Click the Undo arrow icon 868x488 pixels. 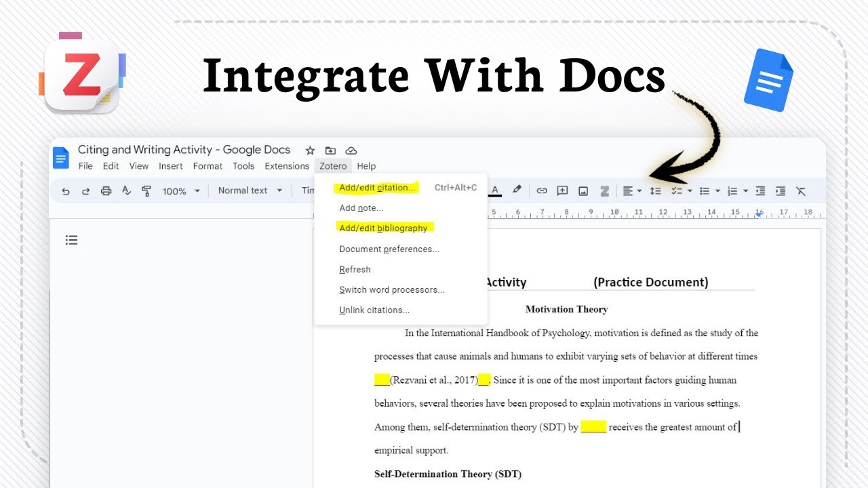66,191
